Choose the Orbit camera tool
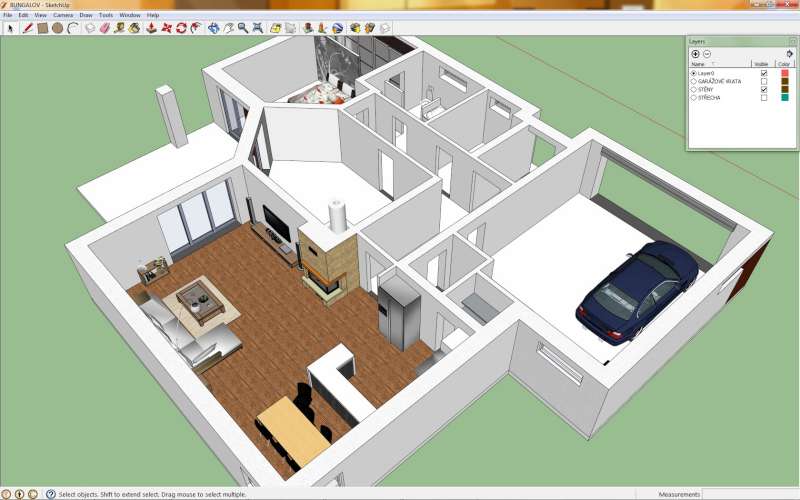Image resolution: width=800 pixels, height=500 pixels. click(x=213, y=28)
